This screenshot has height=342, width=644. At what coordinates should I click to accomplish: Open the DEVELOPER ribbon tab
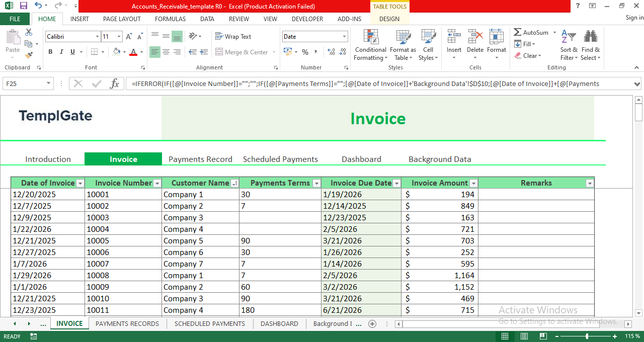[307, 19]
